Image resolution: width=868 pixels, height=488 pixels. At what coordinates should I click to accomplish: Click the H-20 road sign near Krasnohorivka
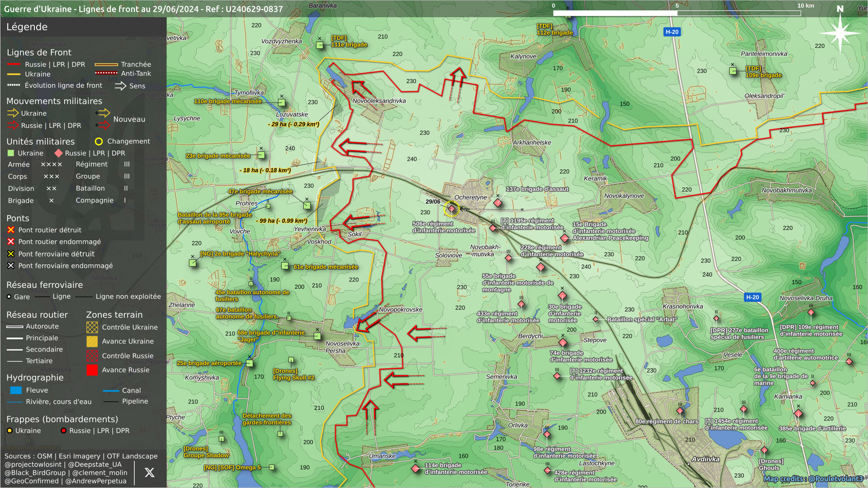(752, 297)
